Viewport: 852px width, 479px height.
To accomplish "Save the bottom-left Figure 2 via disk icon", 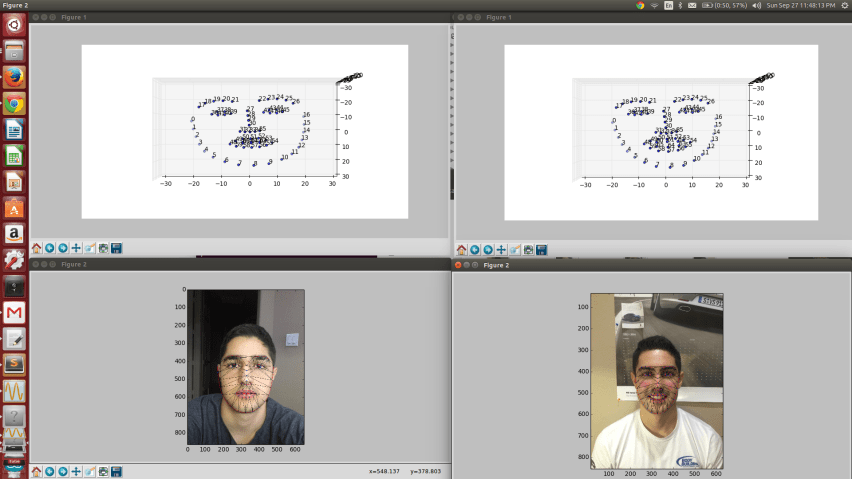I will pos(117,471).
